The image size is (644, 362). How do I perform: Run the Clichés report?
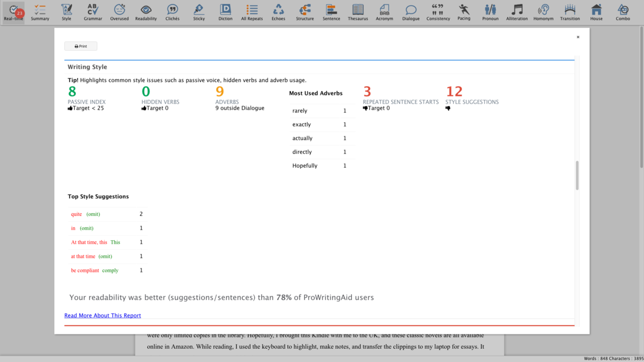tap(172, 12)
